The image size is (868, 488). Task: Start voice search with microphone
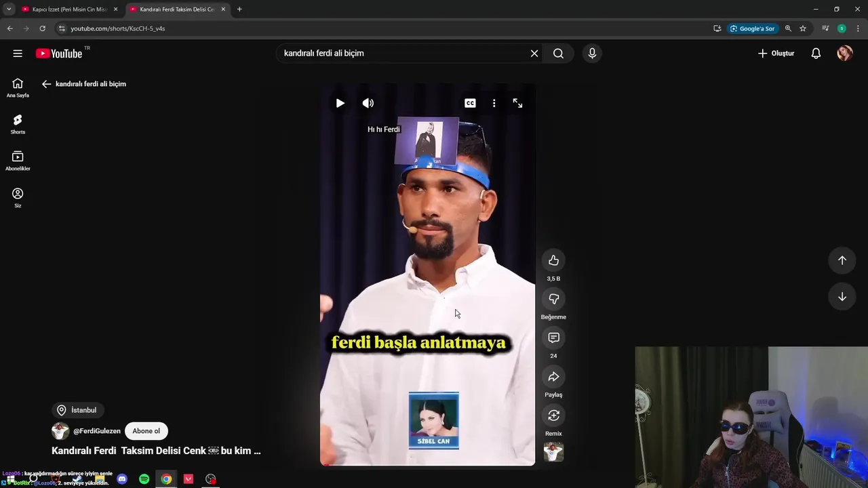592,54
